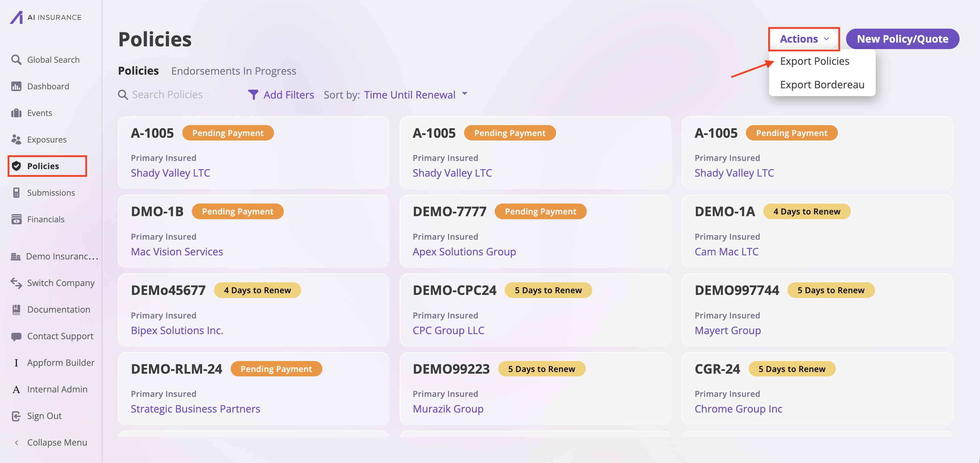Open Apex Solutions Group link
Image resolution: width=980 pixels, height=463 pixels.
tap(464, 252)
